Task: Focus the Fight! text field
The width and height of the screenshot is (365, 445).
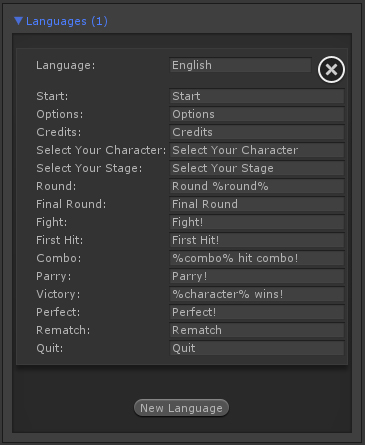Action: [x=257, y=222]
